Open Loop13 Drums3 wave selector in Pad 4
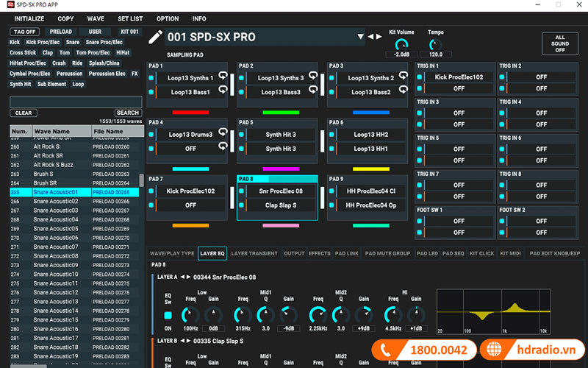 190,135
